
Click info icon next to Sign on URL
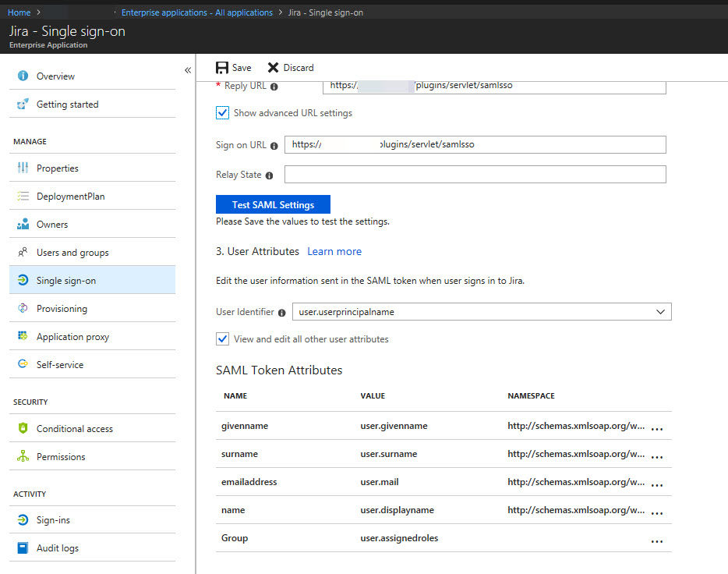(x=274, y=146)
